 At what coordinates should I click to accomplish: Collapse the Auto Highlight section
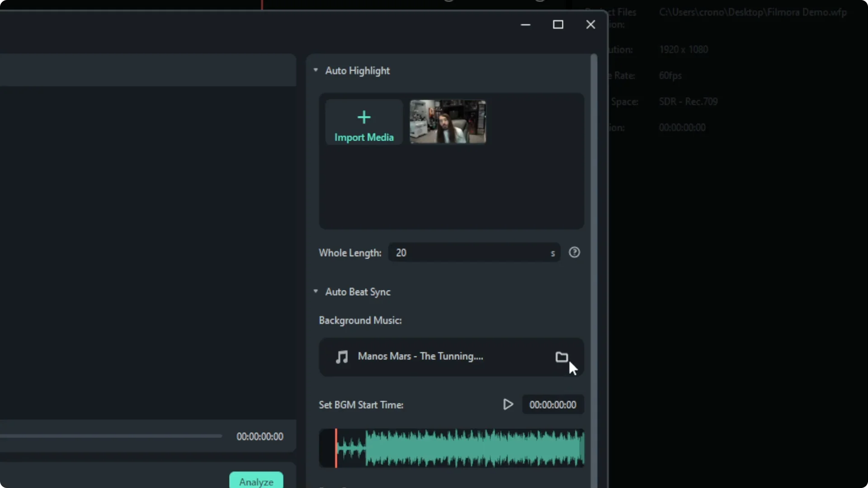[316, 70]
